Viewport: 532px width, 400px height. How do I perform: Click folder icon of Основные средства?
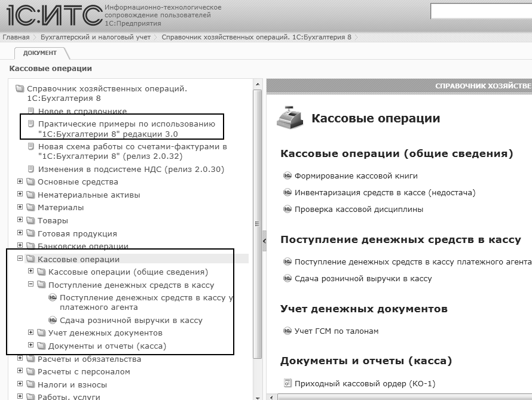pyautogui.click(x=31, y=181)
